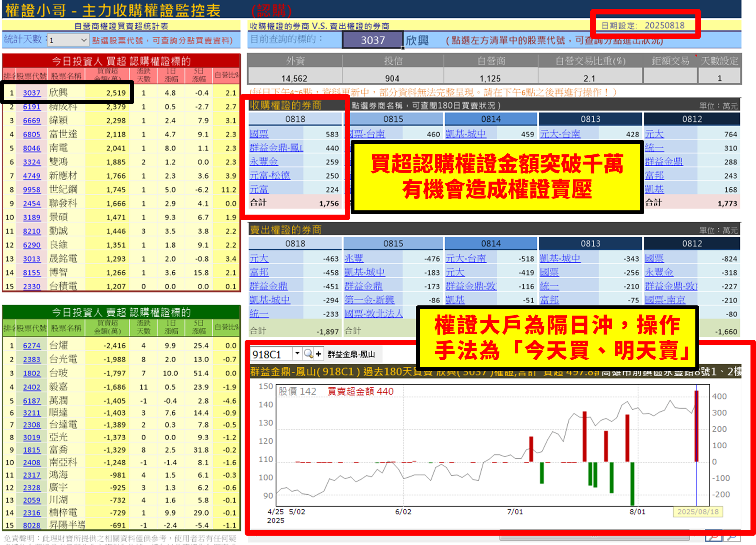Image resolution: width=756 pixels, height=545 pixels.
Task: Click the 天數設定 value cell showing 1
Action: 719,78
